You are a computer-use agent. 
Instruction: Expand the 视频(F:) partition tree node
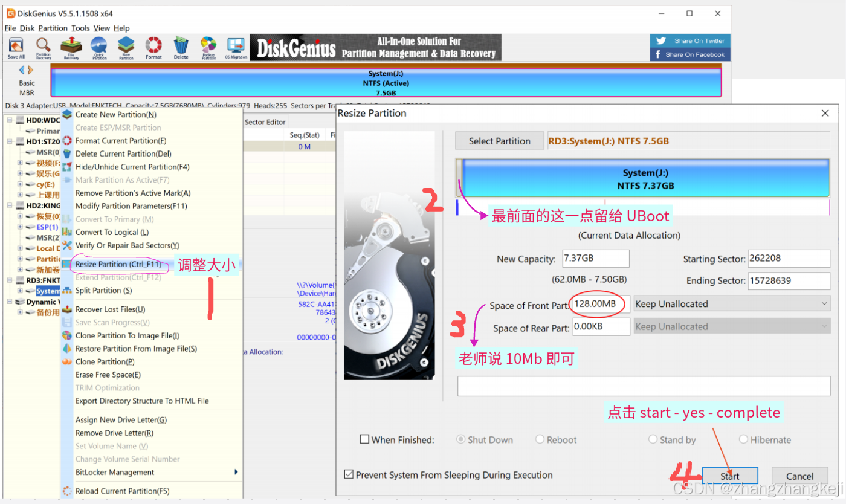click(20, 163)
